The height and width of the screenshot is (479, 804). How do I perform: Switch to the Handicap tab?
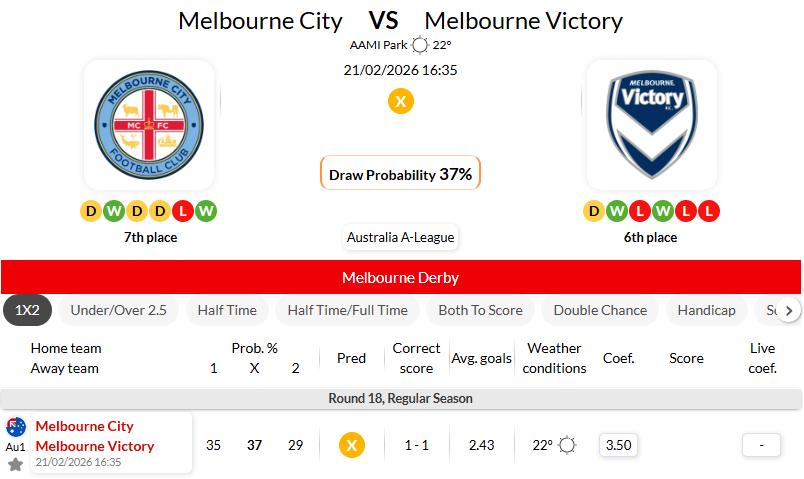(706, 310)
